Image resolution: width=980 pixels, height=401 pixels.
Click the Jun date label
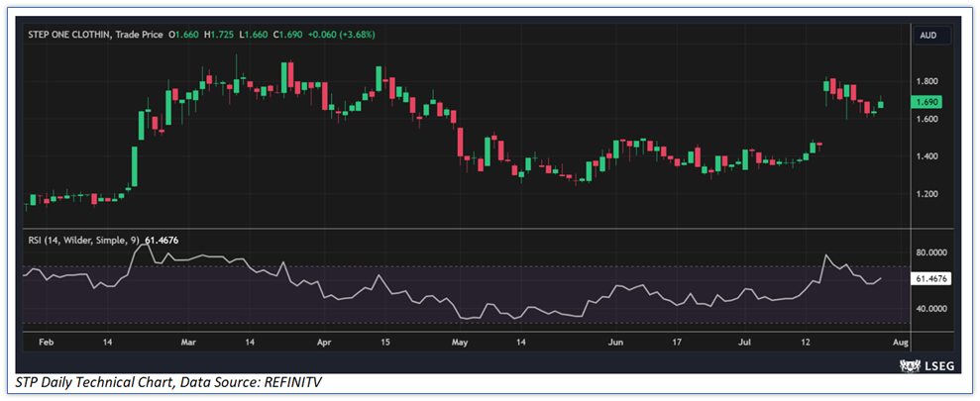616,343
